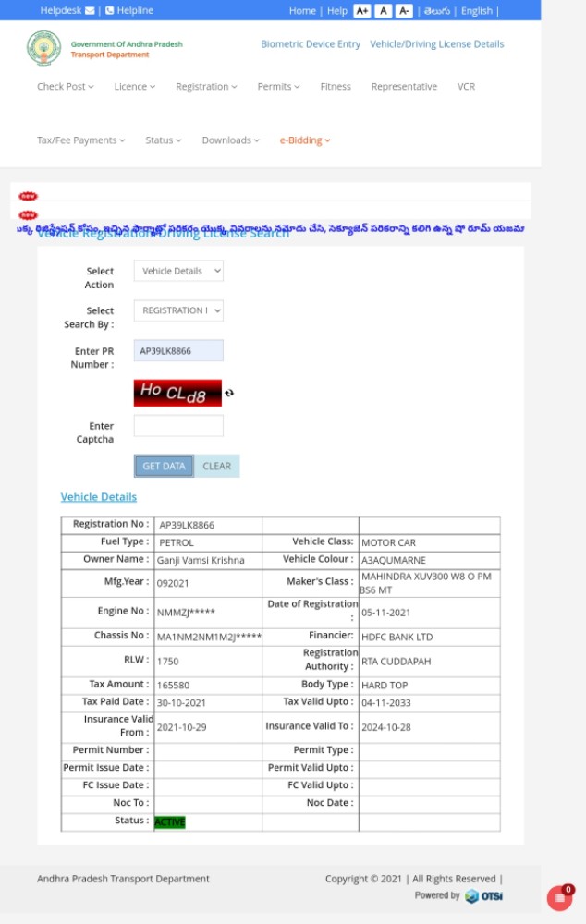Click the Vehicle Details heading link
The width and height of the screenshot is (586, 924).
point(99,497)
